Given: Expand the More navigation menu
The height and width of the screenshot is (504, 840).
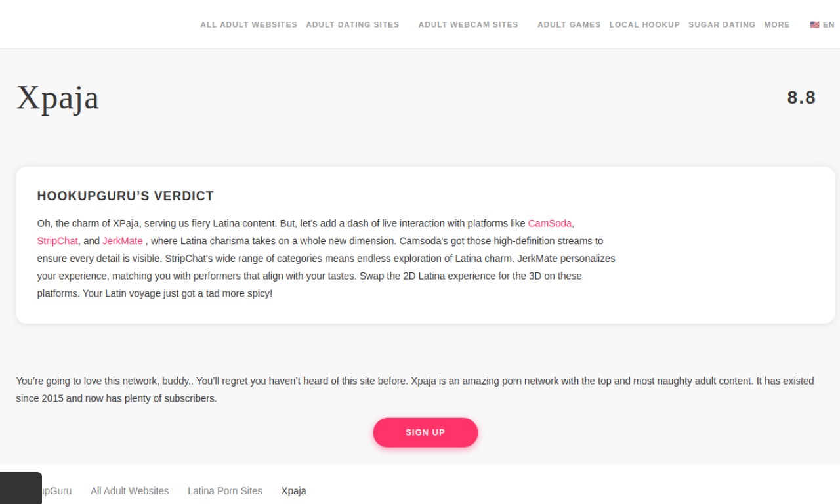Looking at the screenshot, I should 777,25.
